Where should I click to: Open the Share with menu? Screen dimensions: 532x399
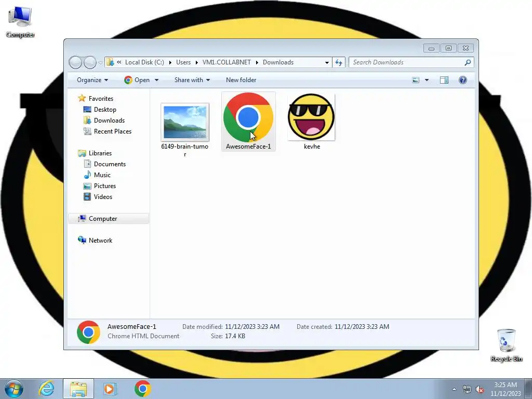point(192,80)
